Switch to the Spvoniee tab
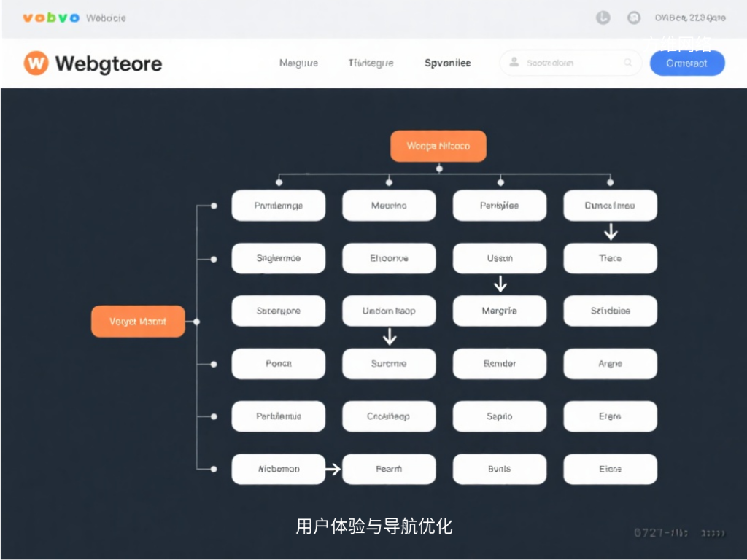Viewport: 747px width, 560px height. tap(447, 63)
